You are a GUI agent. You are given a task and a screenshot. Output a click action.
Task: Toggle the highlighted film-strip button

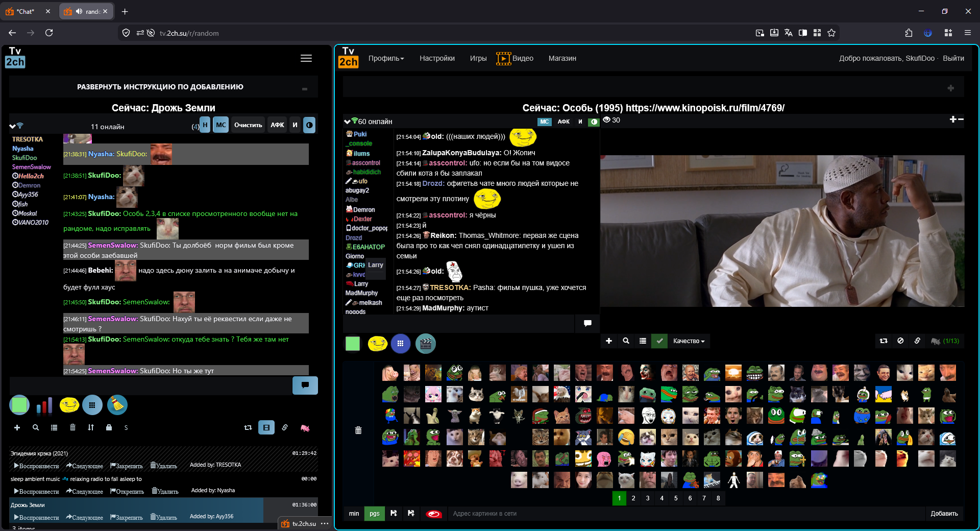266,427
